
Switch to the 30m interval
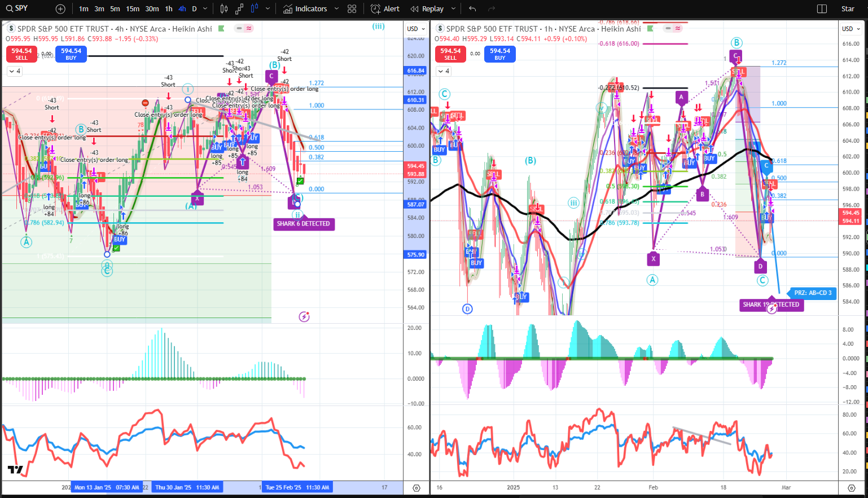152,9
